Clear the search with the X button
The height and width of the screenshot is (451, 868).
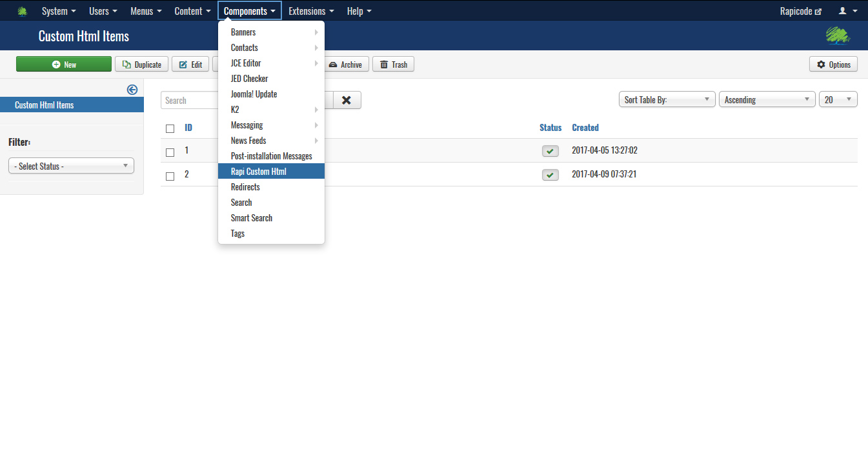347,100
